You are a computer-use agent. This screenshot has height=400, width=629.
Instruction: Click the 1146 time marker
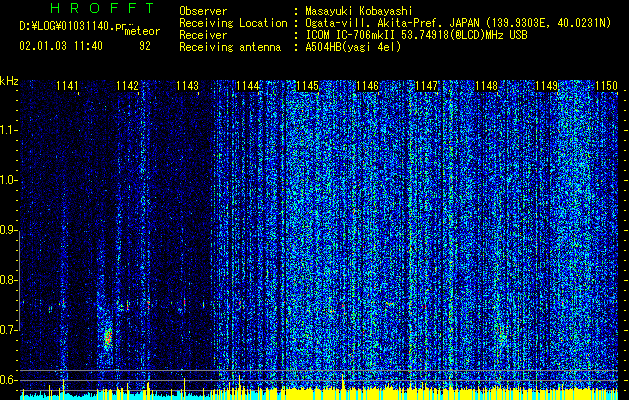(367, 86)
